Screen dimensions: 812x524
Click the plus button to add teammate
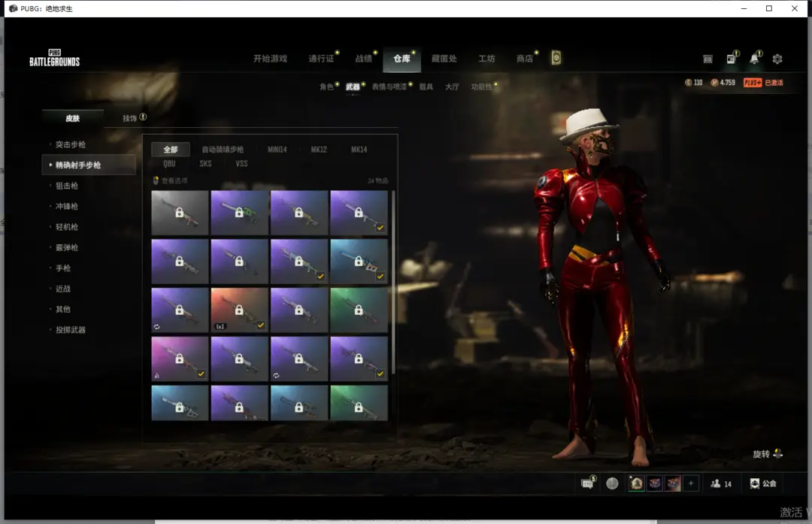[x=690, y=483]
